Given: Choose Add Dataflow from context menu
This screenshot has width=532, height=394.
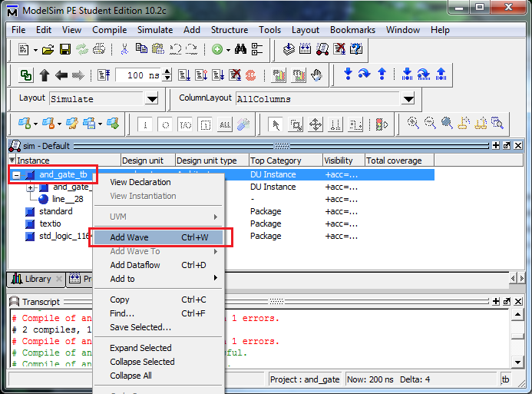Looking at the screenshot, I should 159,265.
